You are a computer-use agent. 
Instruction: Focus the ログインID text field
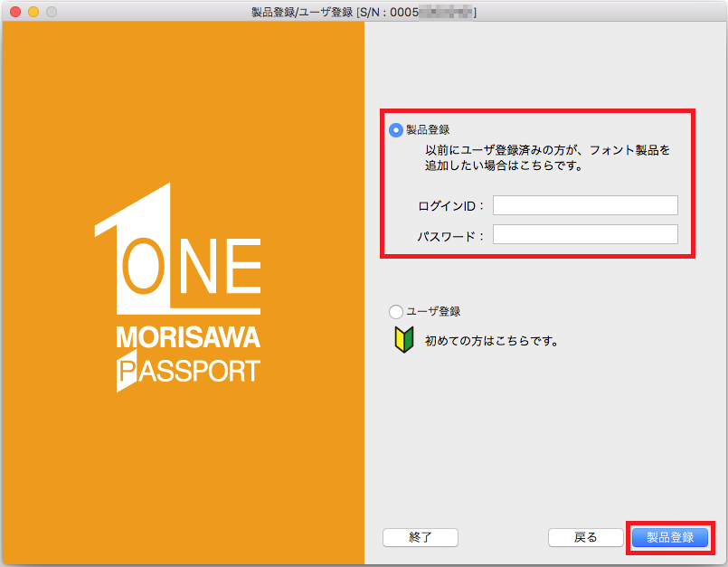click(585, 205)
